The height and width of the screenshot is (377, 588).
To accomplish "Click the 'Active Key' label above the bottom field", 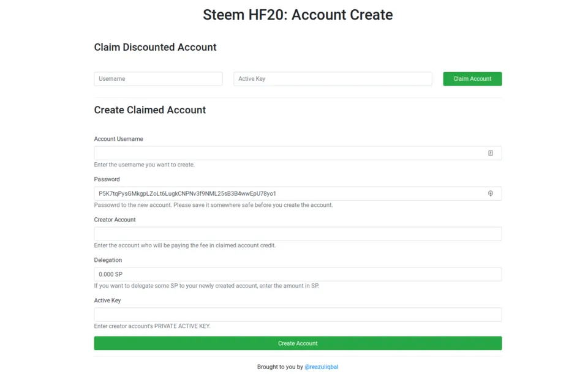I will (x=107, y=300).
